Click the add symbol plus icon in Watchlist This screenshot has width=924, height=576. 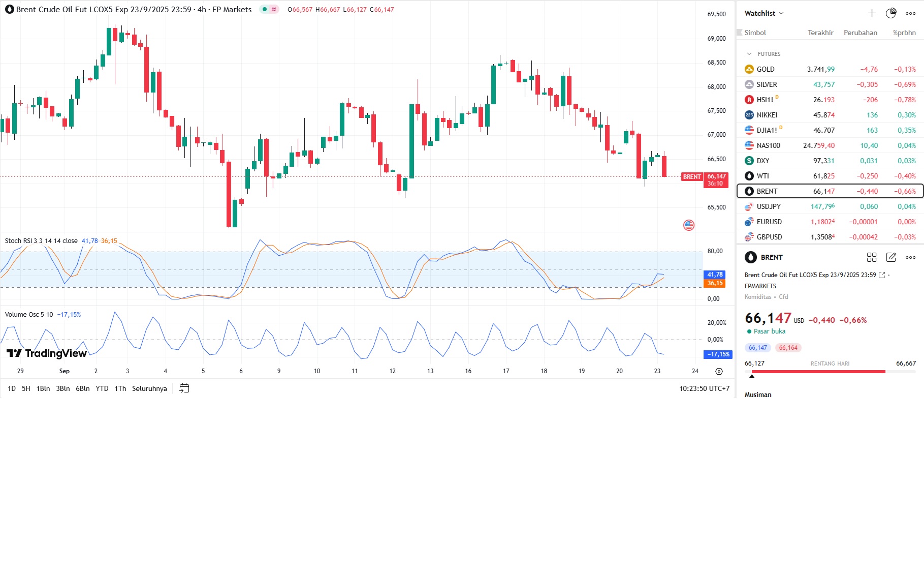pyautogui.click(x=872, y=13)
